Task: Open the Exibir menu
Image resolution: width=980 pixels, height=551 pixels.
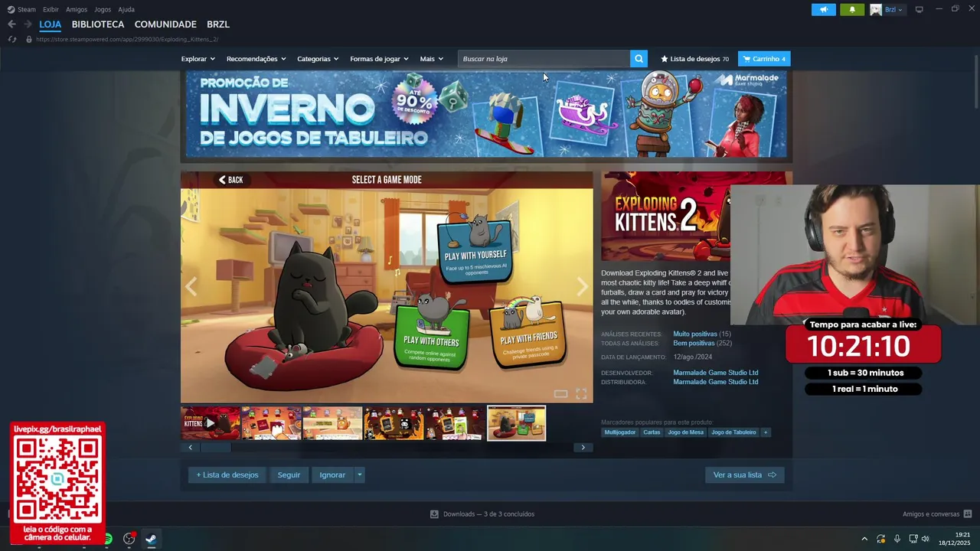Action: 51,9
